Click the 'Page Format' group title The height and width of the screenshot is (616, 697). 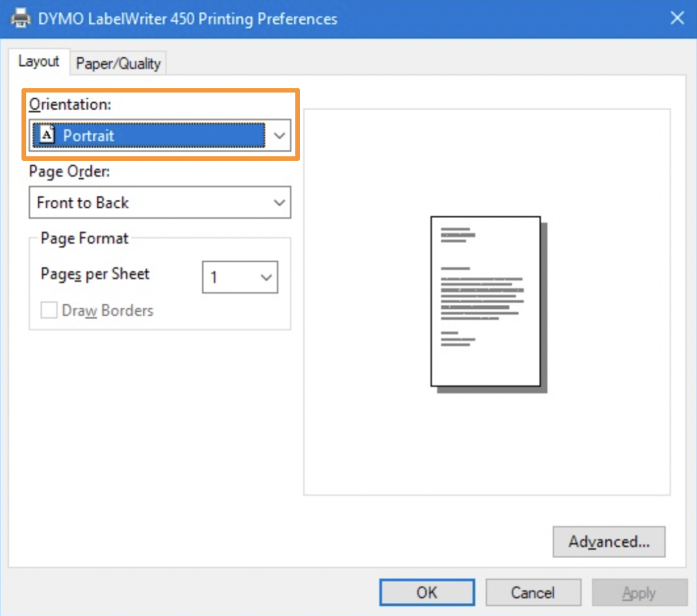pyautogui.click(x=84, y=238)
